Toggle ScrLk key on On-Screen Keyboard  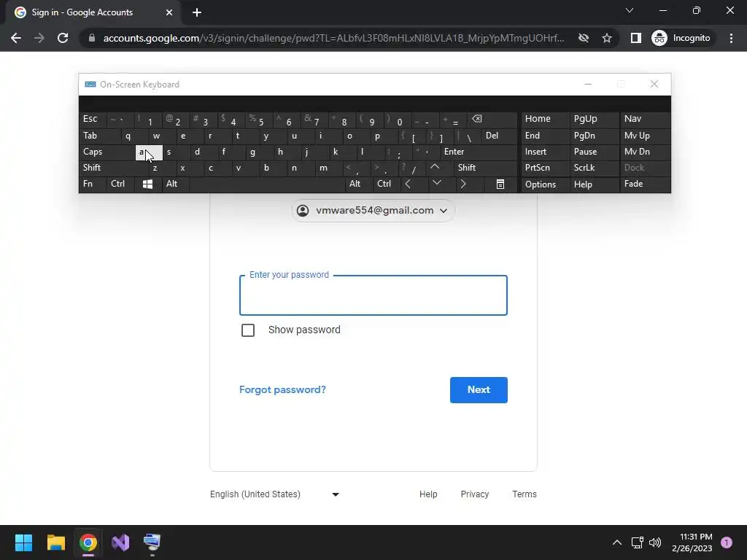tap(594, 168)
